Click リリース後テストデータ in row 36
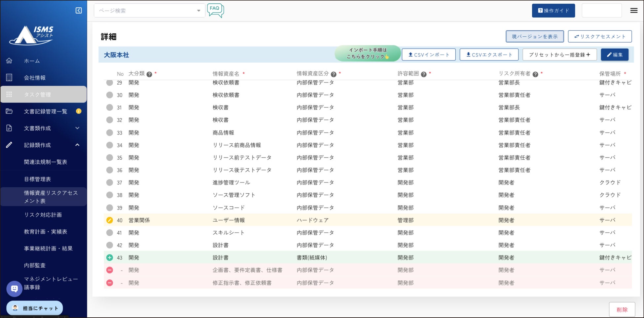This screenshot has width=644, height=318. [242, 170]
